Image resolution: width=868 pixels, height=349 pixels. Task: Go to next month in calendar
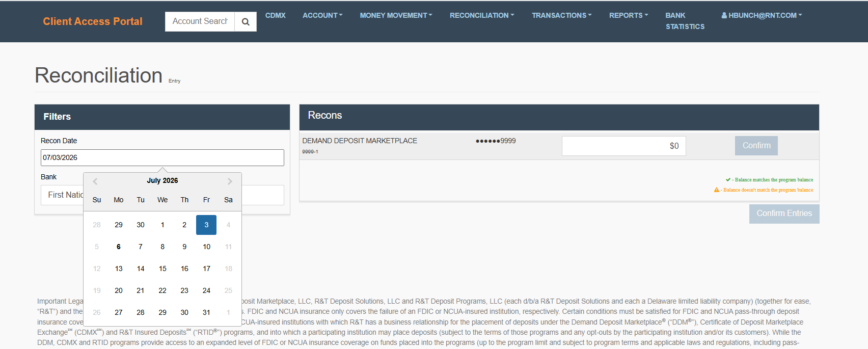230,181
